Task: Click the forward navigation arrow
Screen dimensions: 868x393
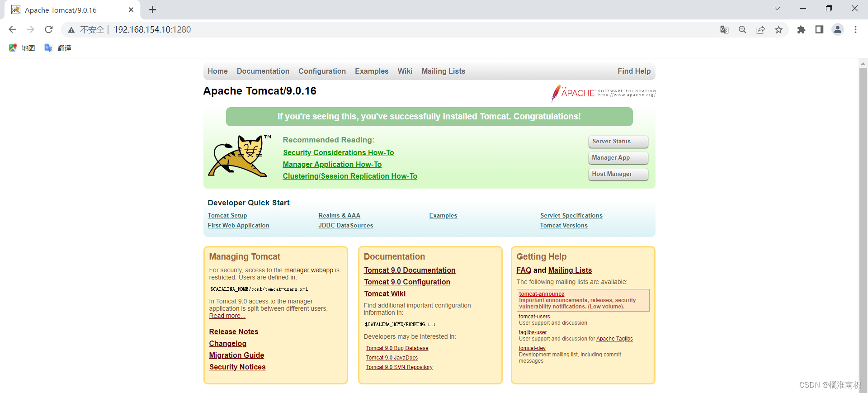Action: tap(30, 29)
